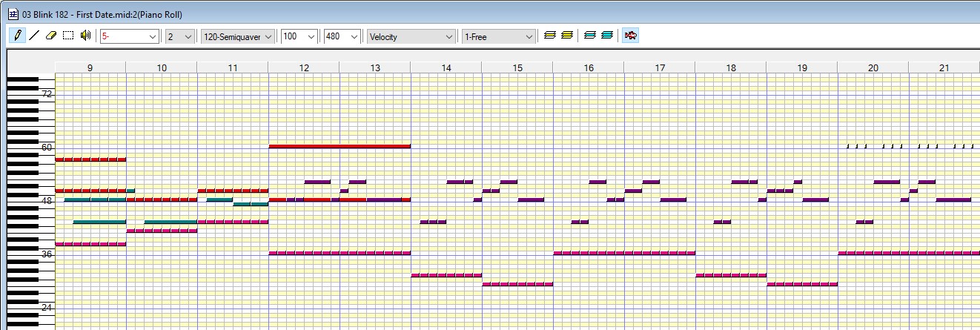Select the Line draw tool

click(34, 36)
